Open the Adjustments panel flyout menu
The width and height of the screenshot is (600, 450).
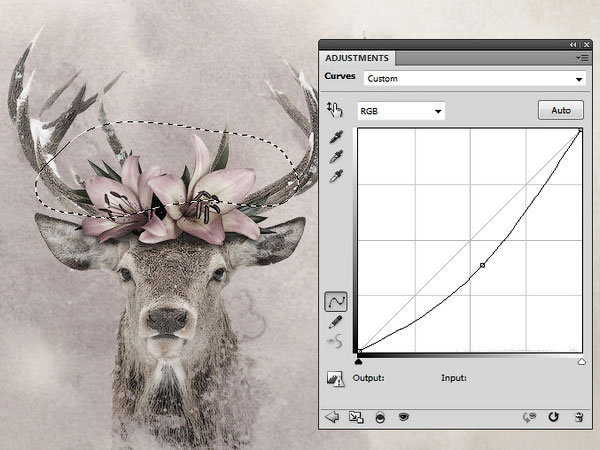[x=582, y=58]
